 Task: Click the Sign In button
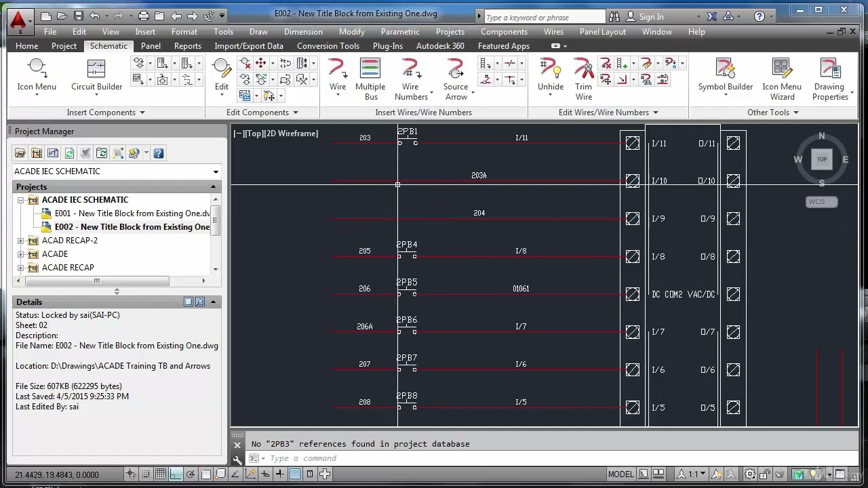point(645,16)
